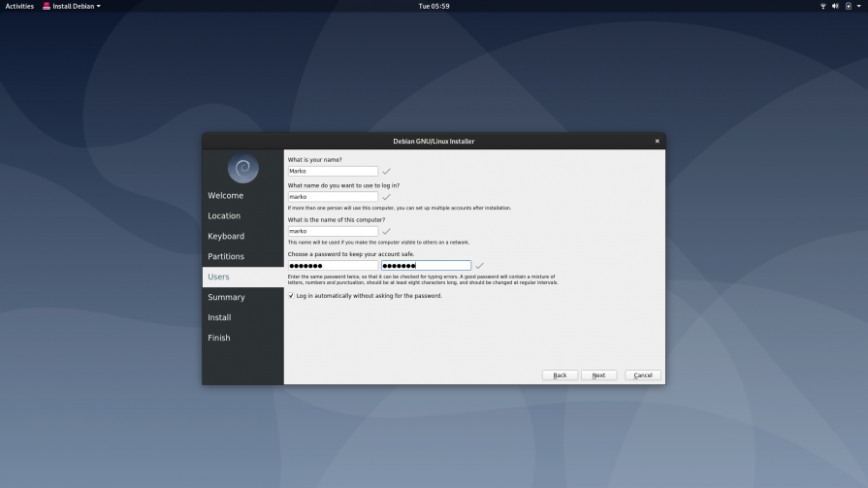Click the 'What is the name of this computer?' label
The width and height of the screenshot is (868, 488).
[337, 219]
